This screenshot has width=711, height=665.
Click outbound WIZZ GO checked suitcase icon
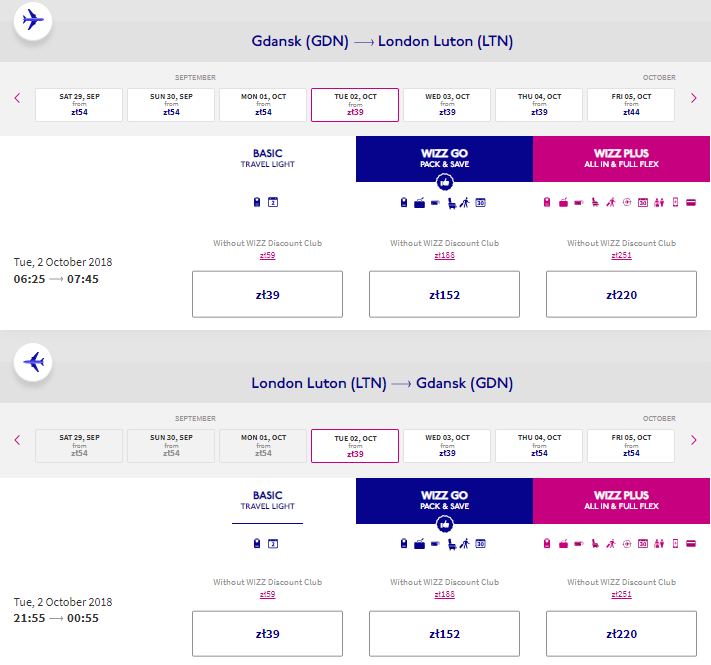click(419, 203)
